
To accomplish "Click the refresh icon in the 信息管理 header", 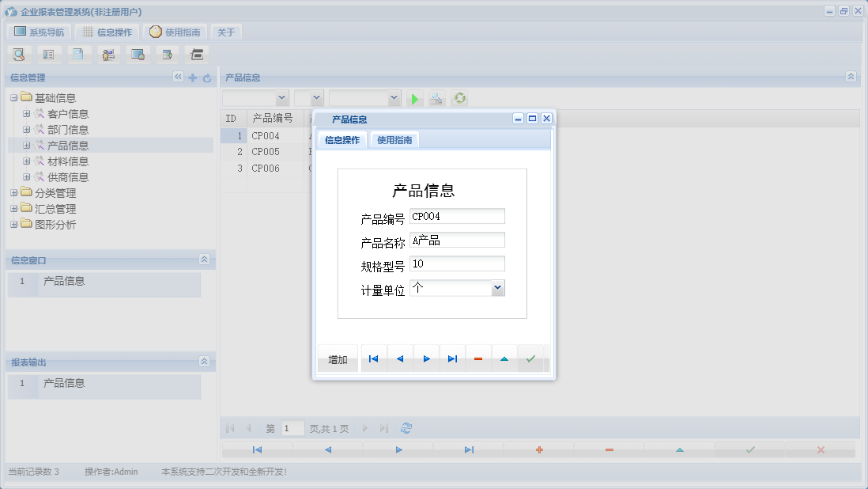I will click(206, 77).
